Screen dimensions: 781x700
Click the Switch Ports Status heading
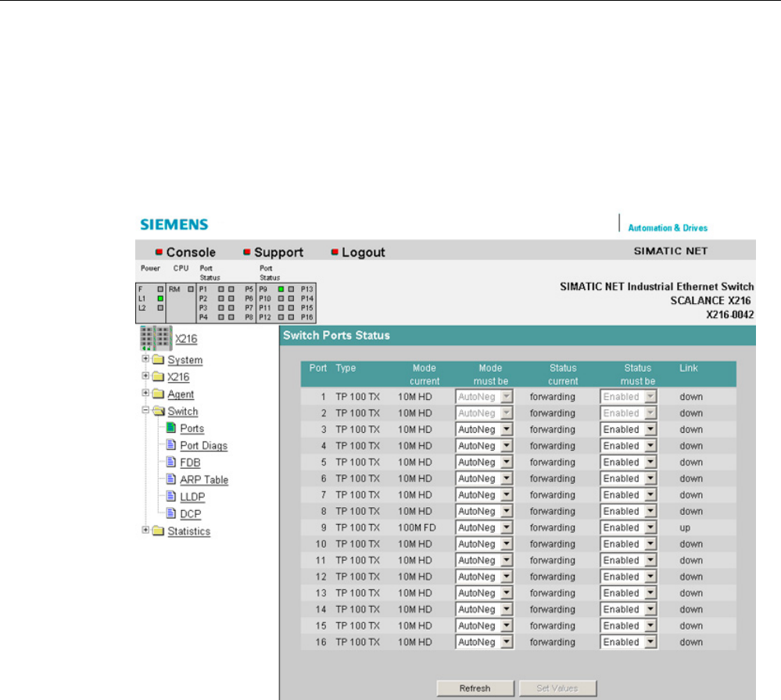tap(336, 336)
